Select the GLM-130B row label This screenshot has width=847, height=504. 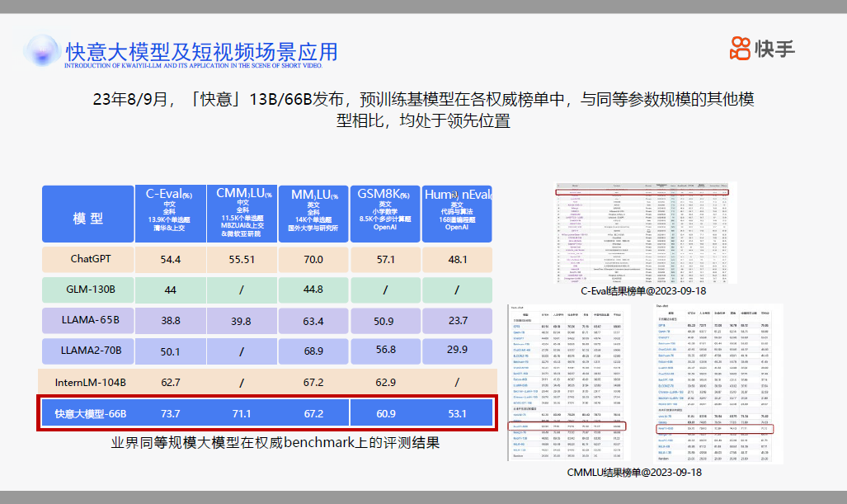pos(90,290)
